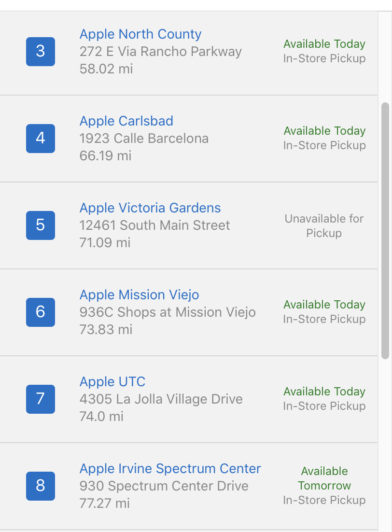
Task: Click the number 6 store badge
Action: [41, 312]
